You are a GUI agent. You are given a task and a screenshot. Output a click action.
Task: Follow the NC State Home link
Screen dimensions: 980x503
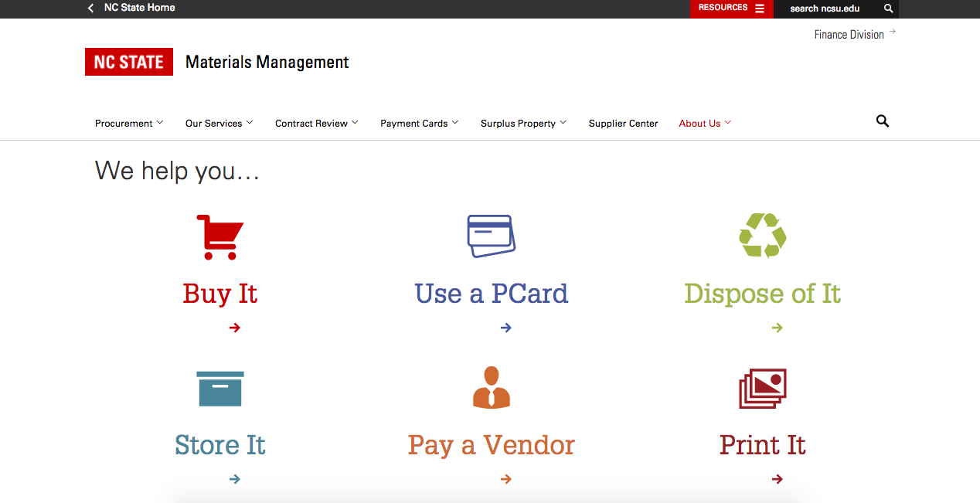point(139,8)
